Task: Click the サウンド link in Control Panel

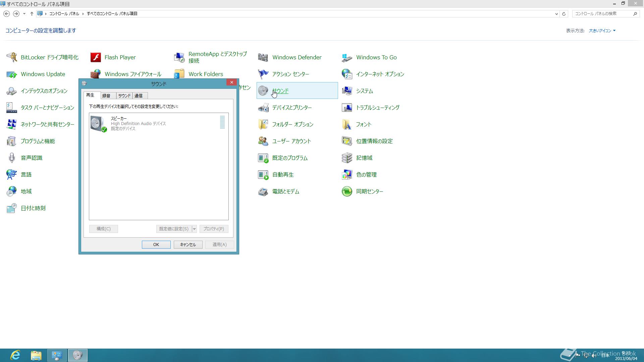Action: (280, 91)
